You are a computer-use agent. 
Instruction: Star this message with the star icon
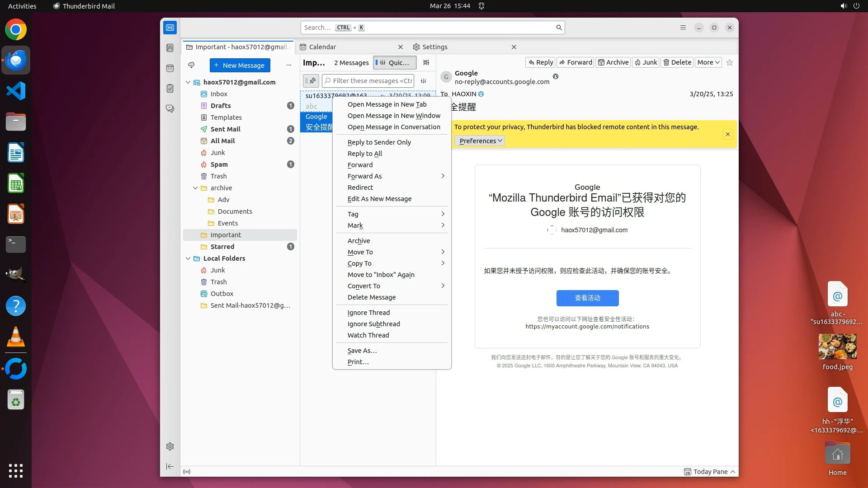pyautogui.click(x=729, y=62)
